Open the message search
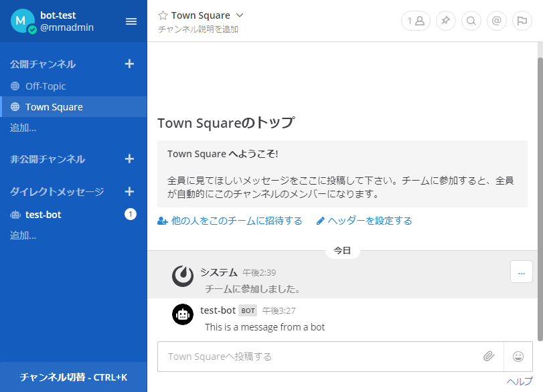Screen dimensions: 543x392 coord(471,21)
